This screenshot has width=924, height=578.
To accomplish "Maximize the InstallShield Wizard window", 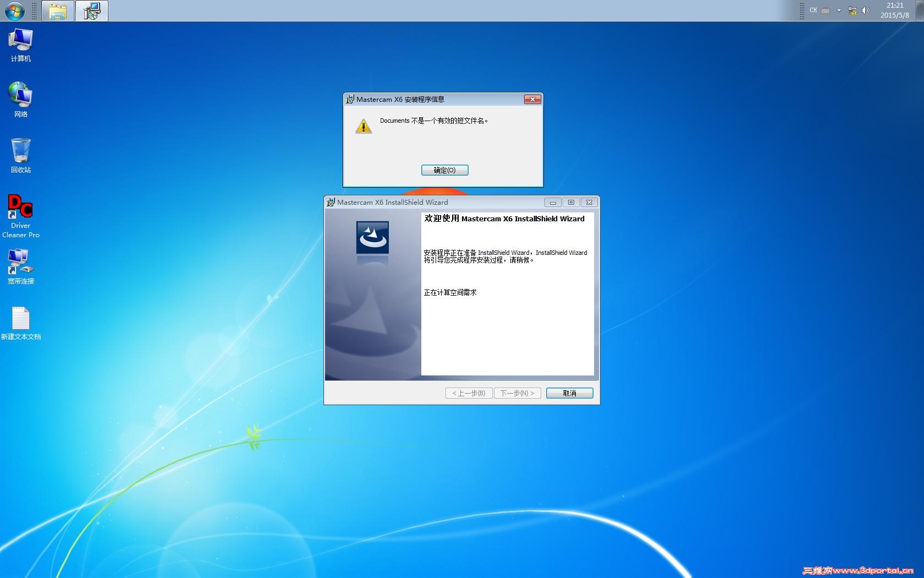I will point(571,203).
